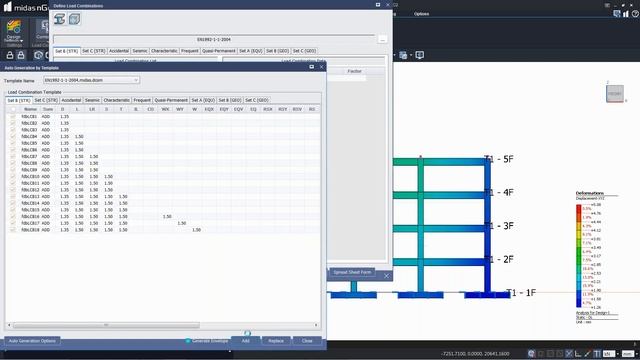Toggle the checkbox for row LCB4

[13, 136]
